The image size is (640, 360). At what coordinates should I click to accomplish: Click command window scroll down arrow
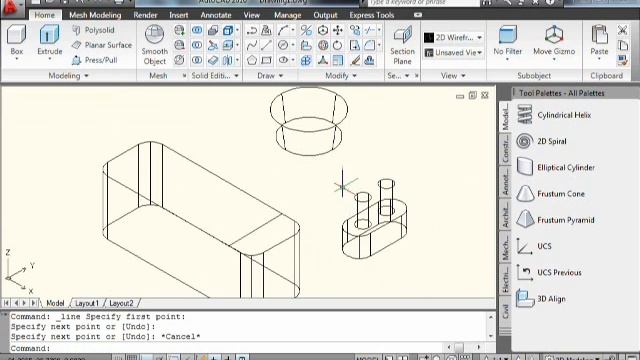pyautogui.click(x=491, y=336)
